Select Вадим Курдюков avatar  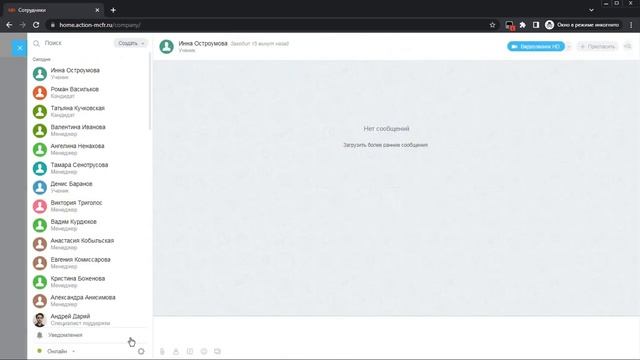(x=40, y=225)
